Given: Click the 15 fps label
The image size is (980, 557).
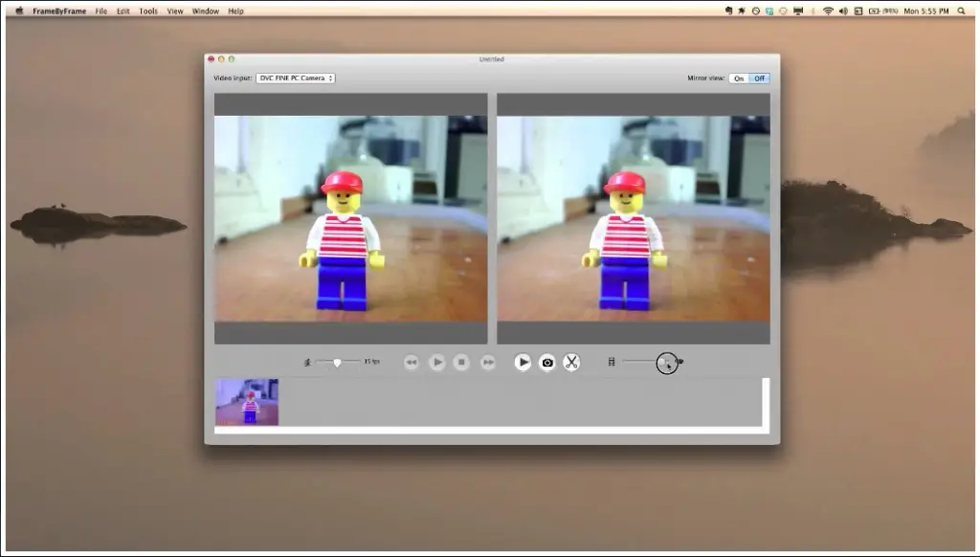Looking at the screenshot, I should 372,362.
